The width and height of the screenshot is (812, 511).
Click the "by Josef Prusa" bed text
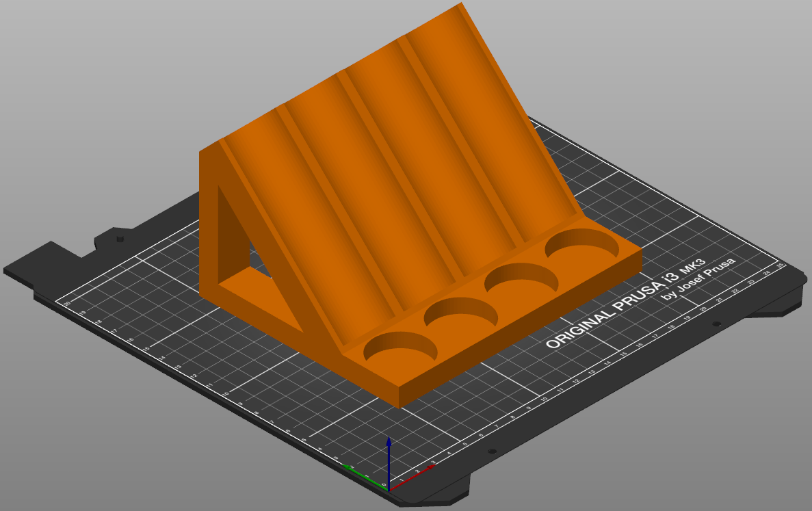[698, 278]
